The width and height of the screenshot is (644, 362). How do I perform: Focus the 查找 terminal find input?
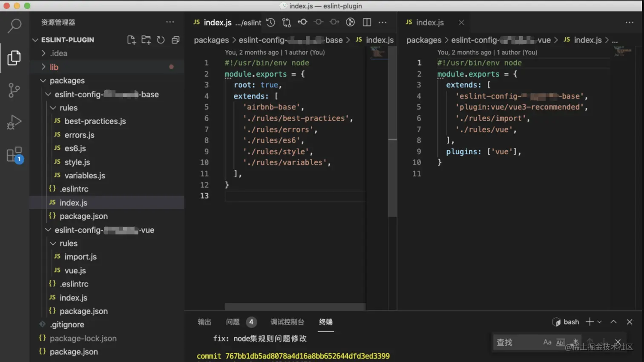click(517, 342)
